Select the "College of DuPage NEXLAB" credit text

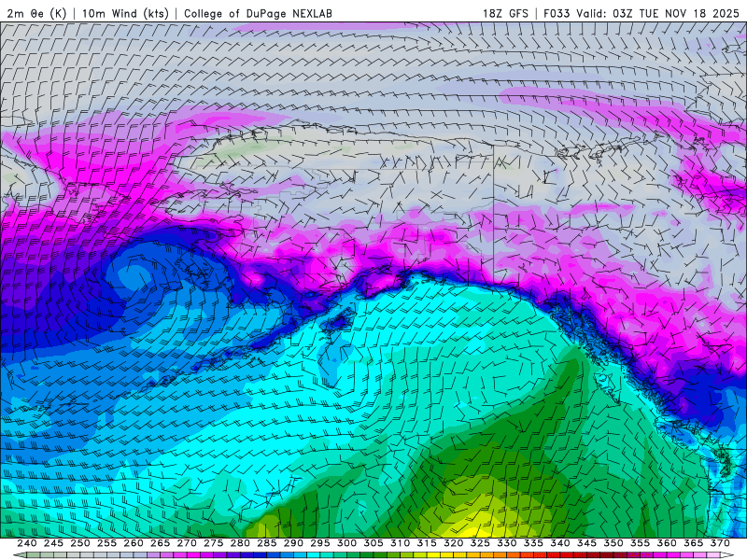point(258,13)
